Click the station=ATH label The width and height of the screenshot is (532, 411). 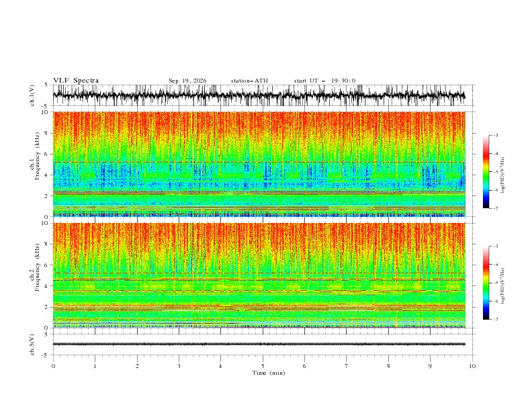tap(249, 81)
